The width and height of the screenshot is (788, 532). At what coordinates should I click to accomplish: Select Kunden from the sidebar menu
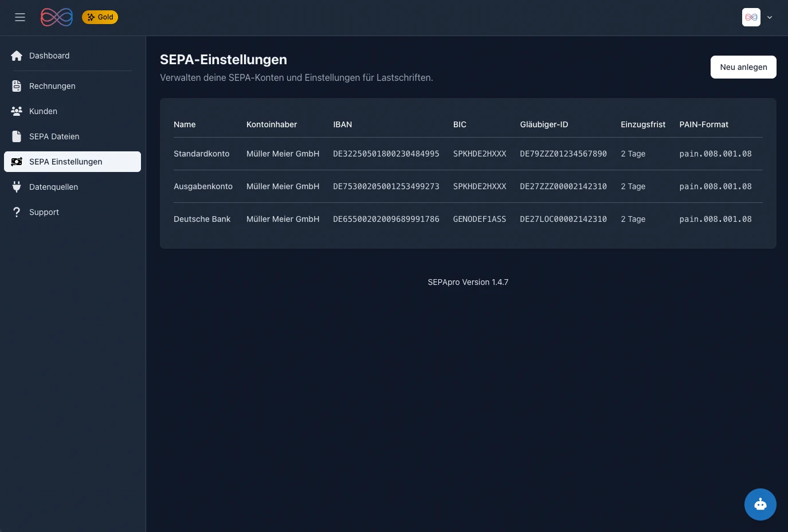click(43, 111)
